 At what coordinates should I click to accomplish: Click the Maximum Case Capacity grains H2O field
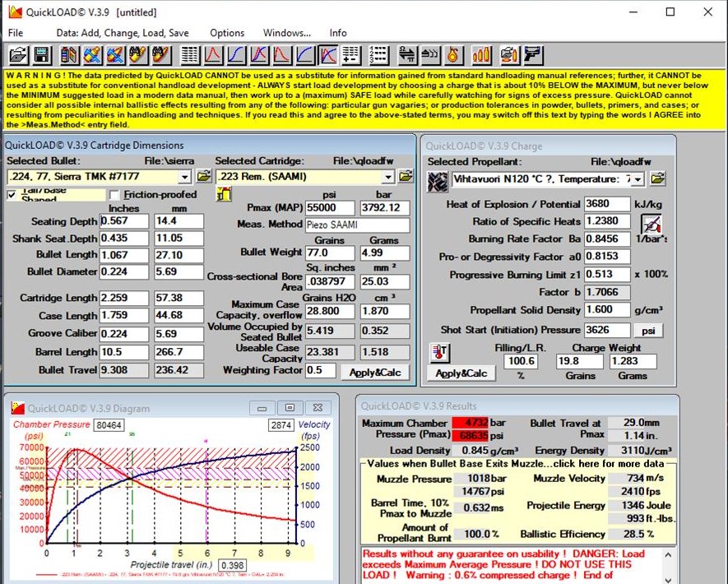tap(330, 311)
